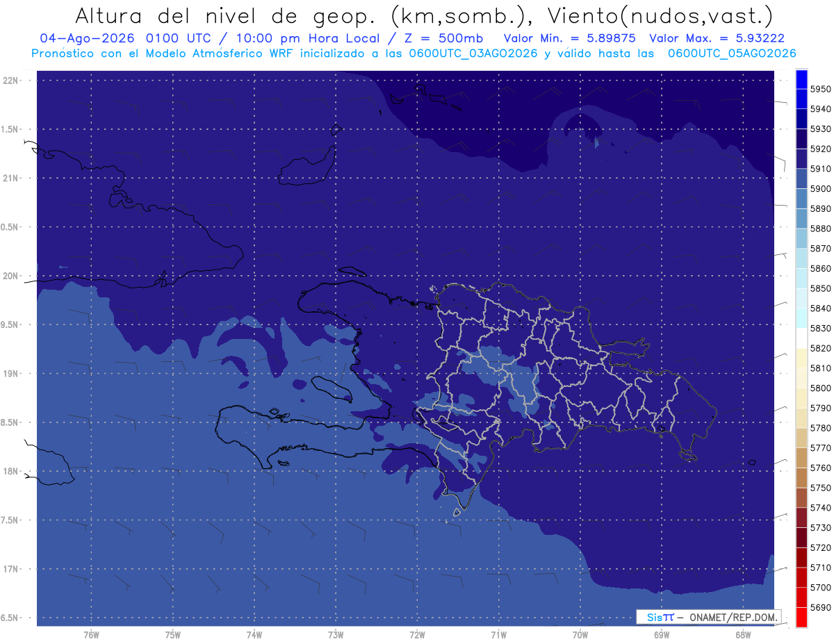This screenshot has height=644, width=834.
Task: Select the 72W longitude axis label
Action: (417, 634)
